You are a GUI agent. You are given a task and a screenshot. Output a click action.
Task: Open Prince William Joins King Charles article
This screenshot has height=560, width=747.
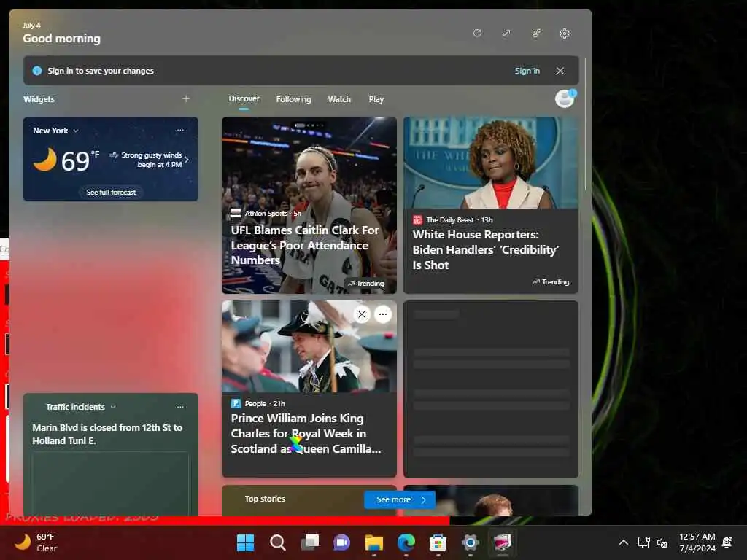(x=306, y=433)
